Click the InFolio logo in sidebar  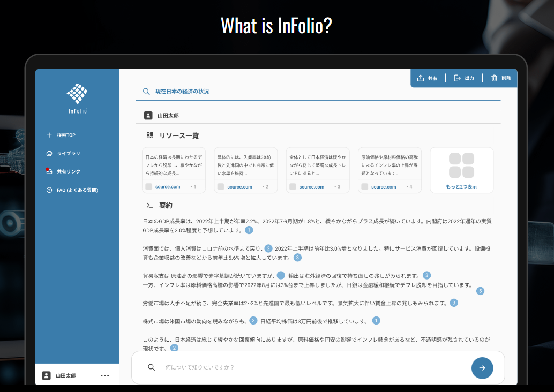pyautogui.click(x=77, y=99)
